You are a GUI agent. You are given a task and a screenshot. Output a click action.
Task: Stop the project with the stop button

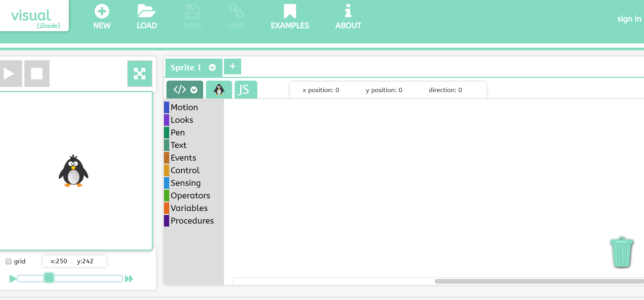point(37,73)
